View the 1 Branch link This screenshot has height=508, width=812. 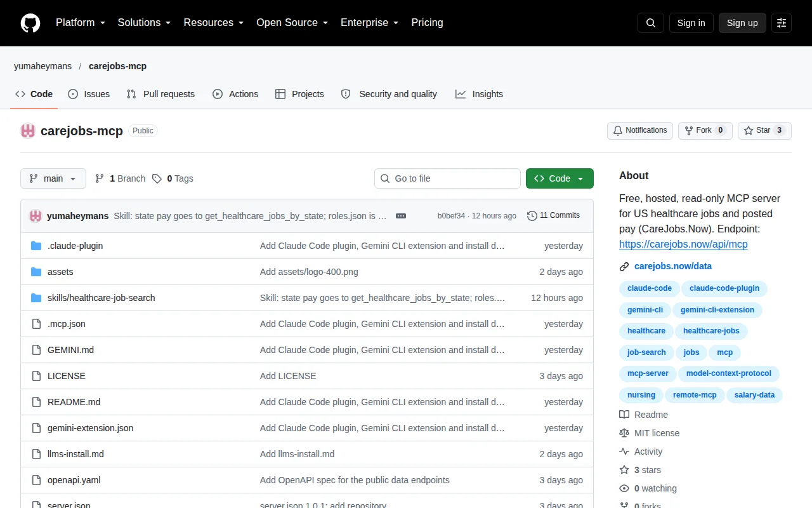121,178
